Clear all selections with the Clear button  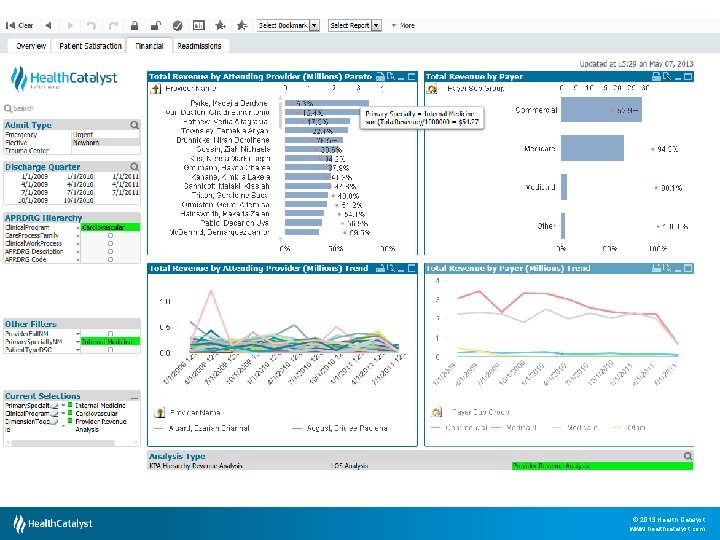19,25
